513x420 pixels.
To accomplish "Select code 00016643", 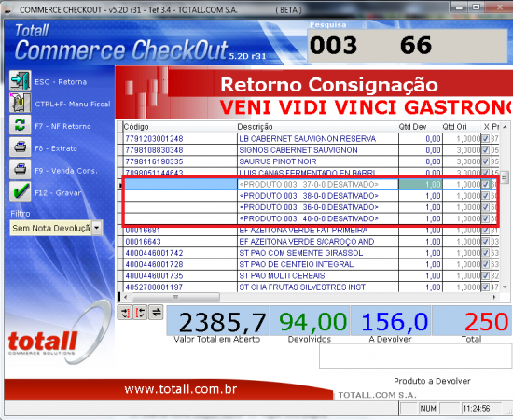I will [x=143, y=242].
